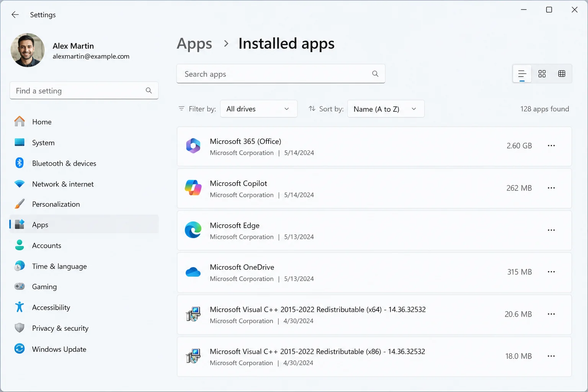Click the Search apps field

(281, 74)
